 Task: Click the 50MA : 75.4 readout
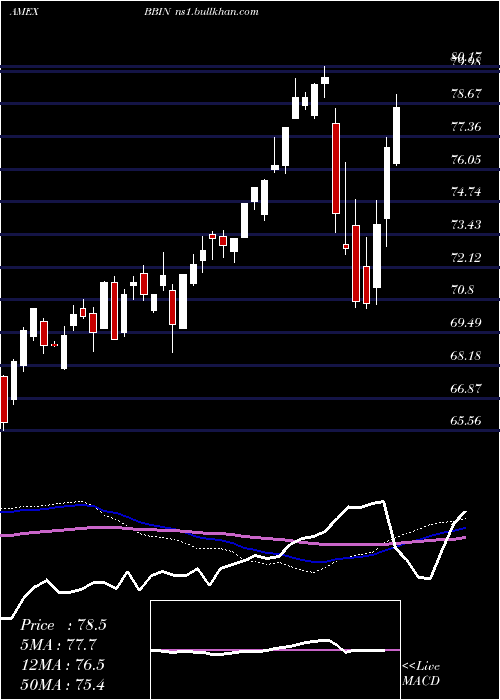click(62, 684)
